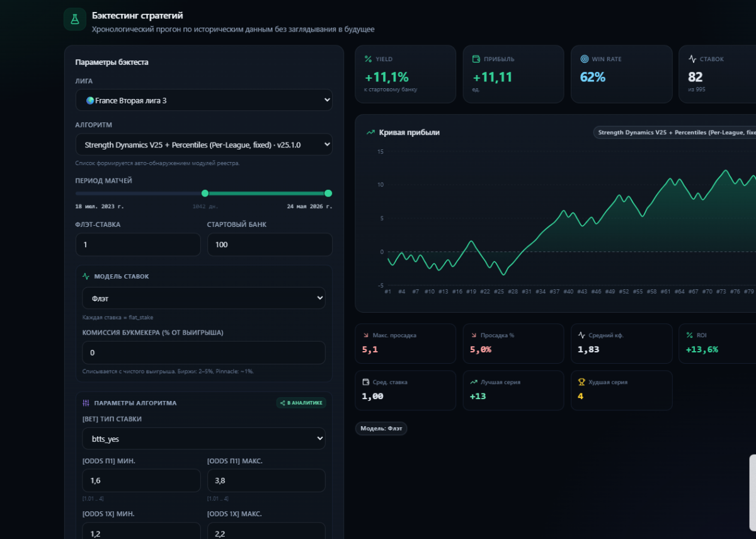Click the trend icon beside Кривая прибыли
756x539 pixels.
[371, 132]
